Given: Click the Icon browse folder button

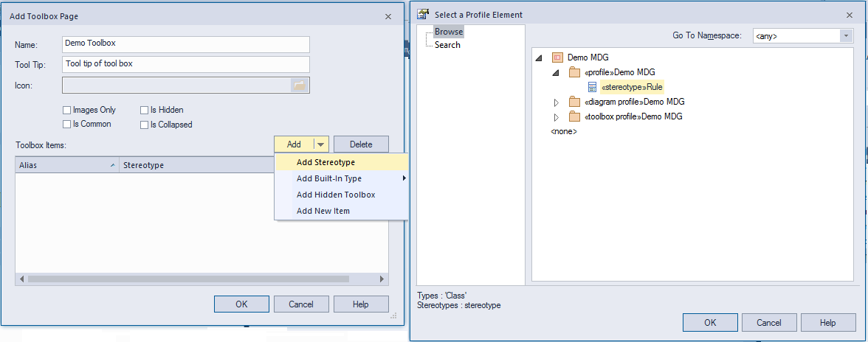Looking at the screenshot, I should tap(300, 85).
